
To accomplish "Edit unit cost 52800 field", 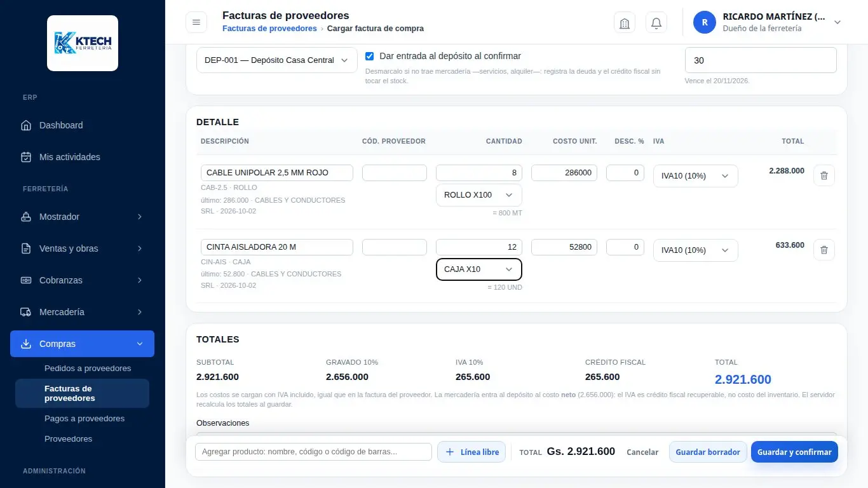I will coord(564,247).
